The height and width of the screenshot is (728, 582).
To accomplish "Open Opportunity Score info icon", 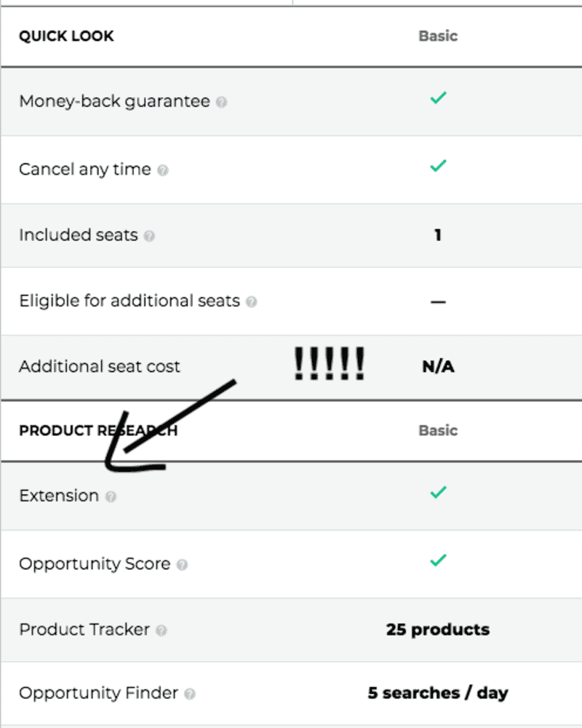I will [182, 565].
